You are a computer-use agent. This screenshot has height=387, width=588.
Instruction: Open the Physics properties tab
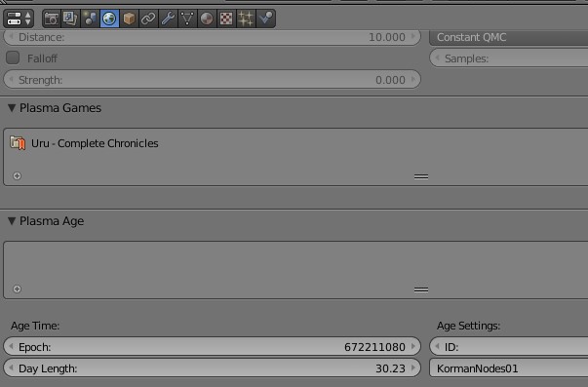pos(266,19)
